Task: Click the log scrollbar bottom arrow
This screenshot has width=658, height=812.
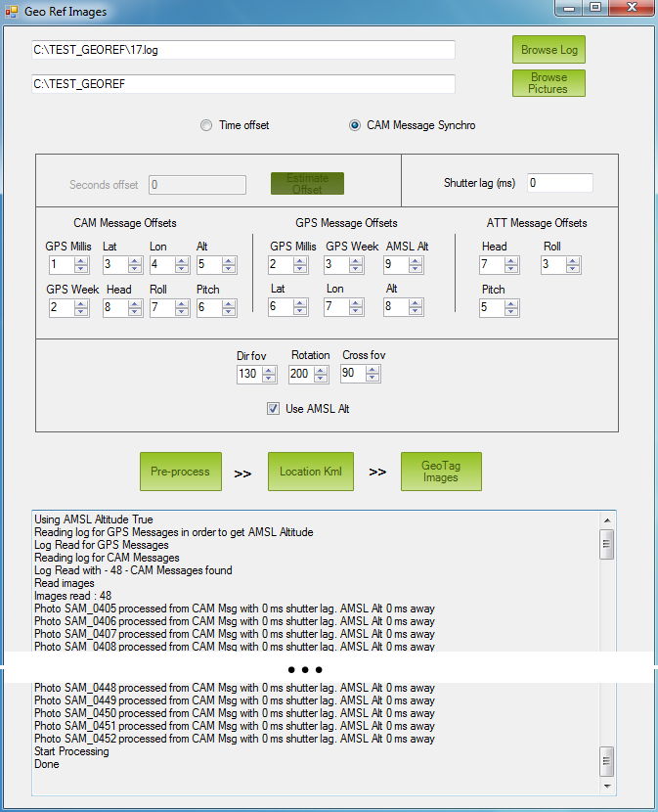Action: [606, 786]
